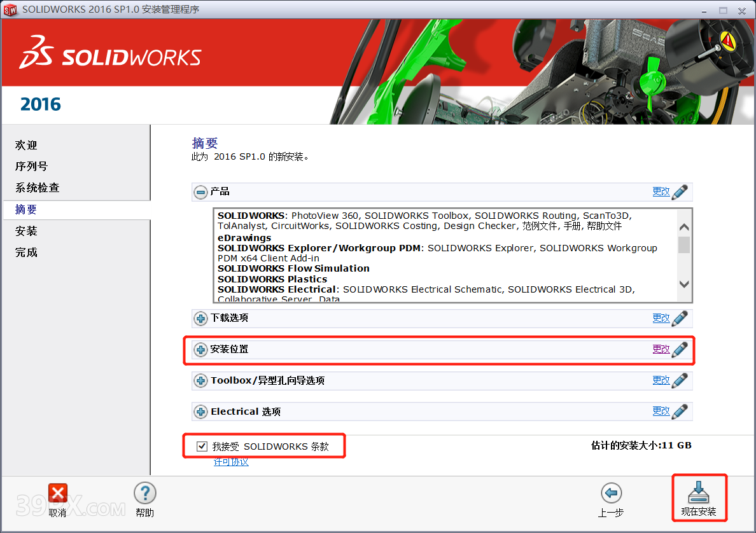
Task: Collapse the 产品 section
Action: point(200,191)
